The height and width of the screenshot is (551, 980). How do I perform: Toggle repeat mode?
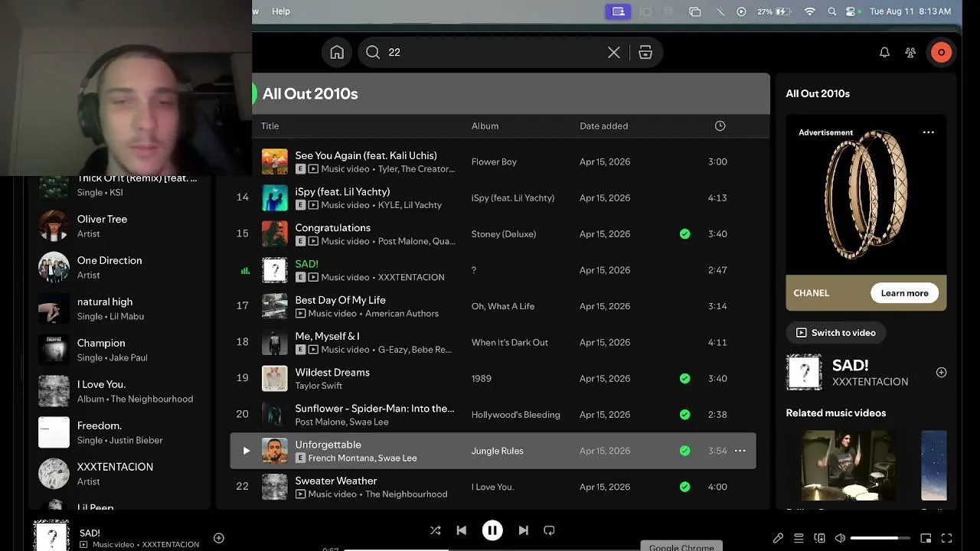point(549,530)
